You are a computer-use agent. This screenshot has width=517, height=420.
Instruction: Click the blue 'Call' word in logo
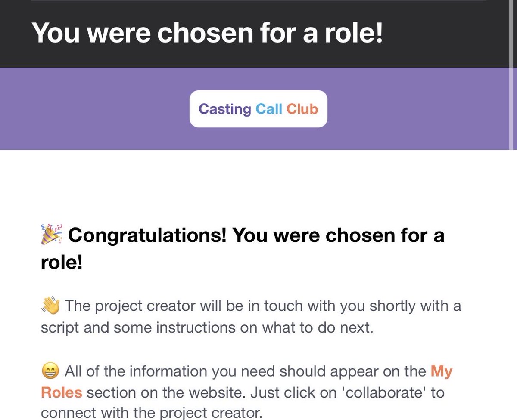coord(269,109)
